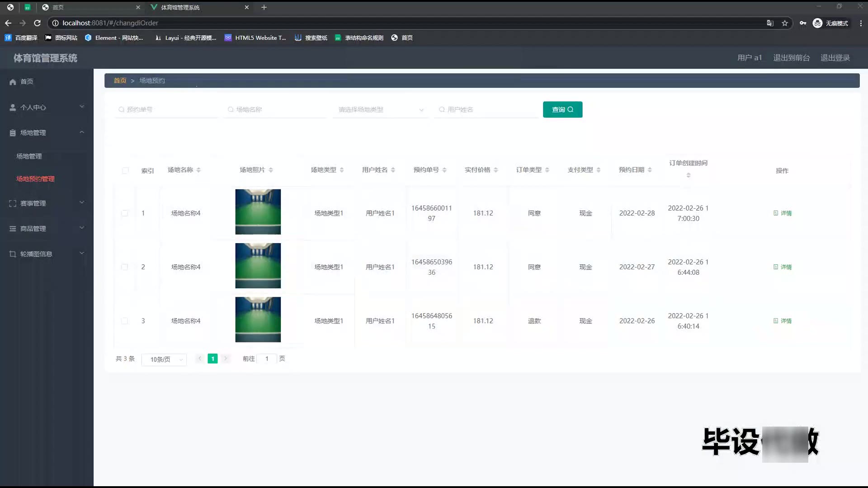
Task: Click 退出登录 link in header
Action: [x=835, y=58]
